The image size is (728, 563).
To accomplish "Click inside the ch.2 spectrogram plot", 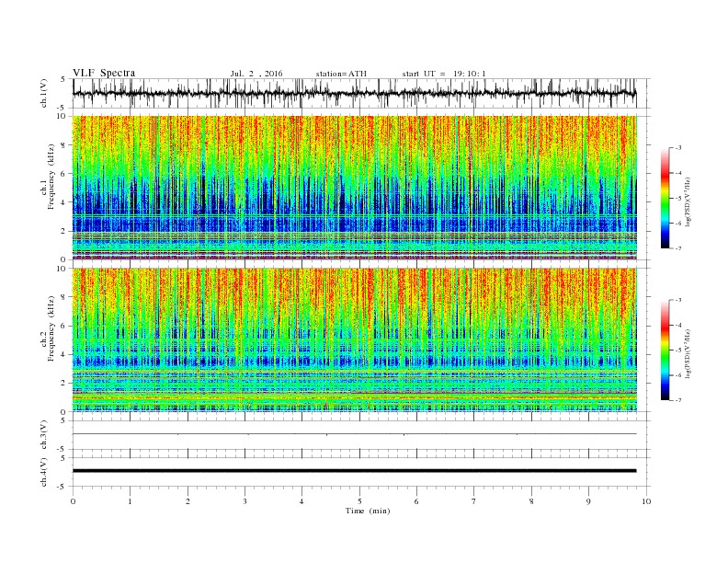I will (354, 339).
